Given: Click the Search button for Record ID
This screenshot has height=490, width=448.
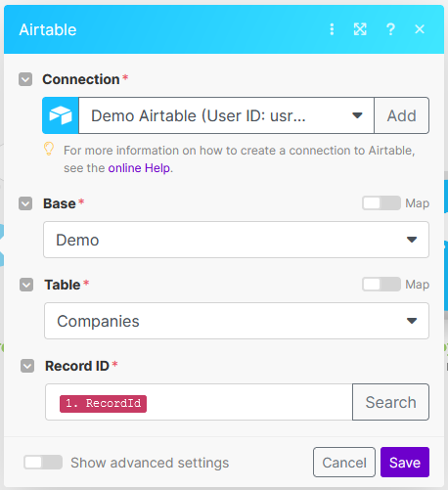Looking at the screenshot, I should (390, 402).
